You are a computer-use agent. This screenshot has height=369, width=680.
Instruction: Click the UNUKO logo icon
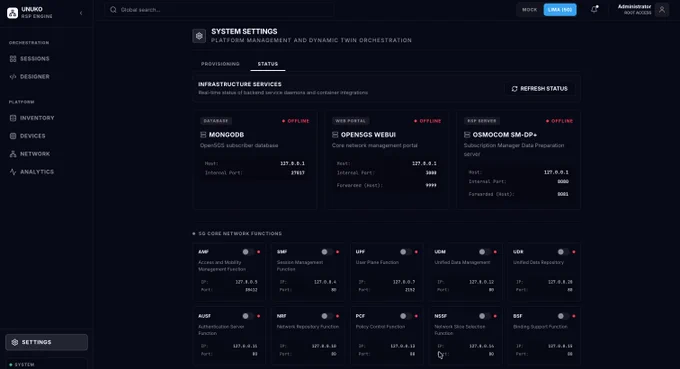click(x=13, y=13)
